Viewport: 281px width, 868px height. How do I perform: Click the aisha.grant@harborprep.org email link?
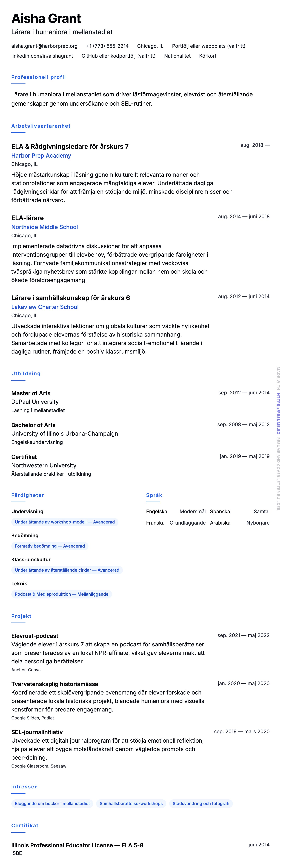click(x=44, y=46)
